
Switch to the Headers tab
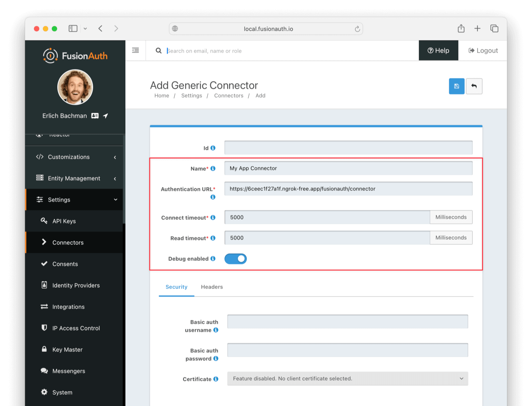coord(211,287)
